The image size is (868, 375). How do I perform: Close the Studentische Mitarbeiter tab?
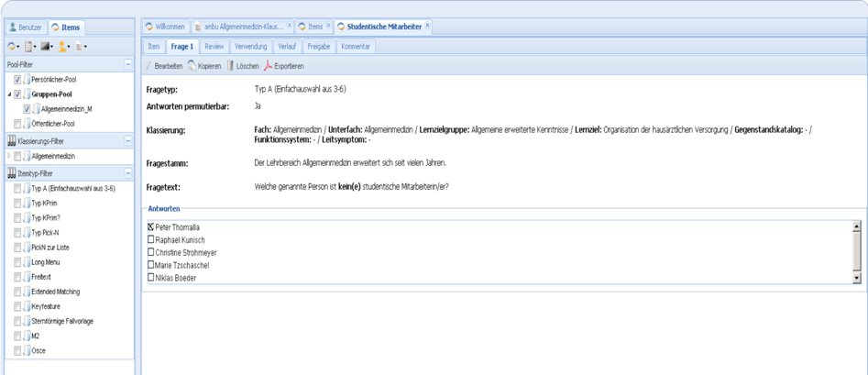[x=428, y=26]
